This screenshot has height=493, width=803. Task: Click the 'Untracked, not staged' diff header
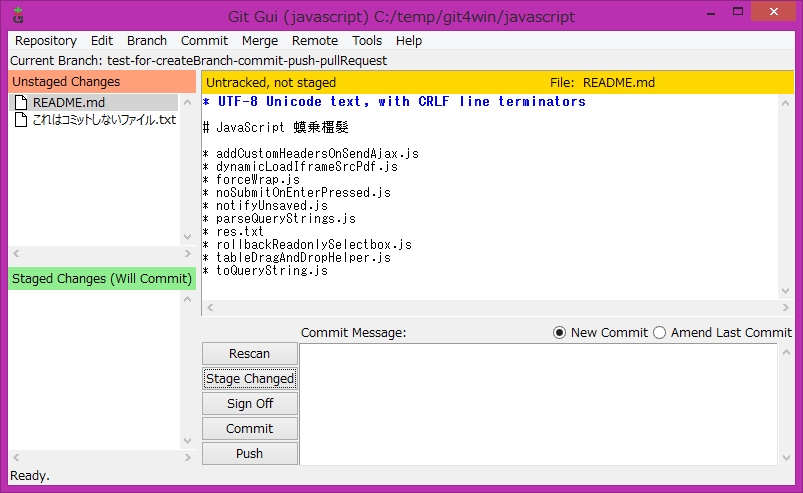pyautogui.click(x=271, y=82)
